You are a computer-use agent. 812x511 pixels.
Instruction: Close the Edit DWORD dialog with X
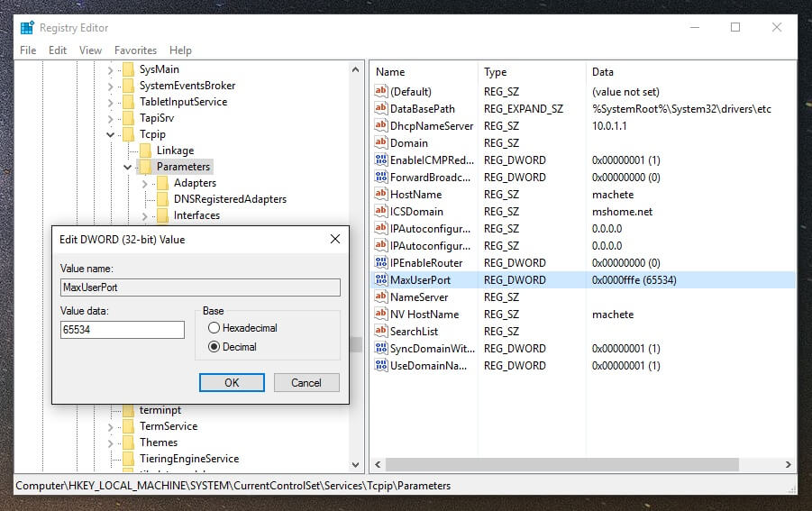(335, 239)
